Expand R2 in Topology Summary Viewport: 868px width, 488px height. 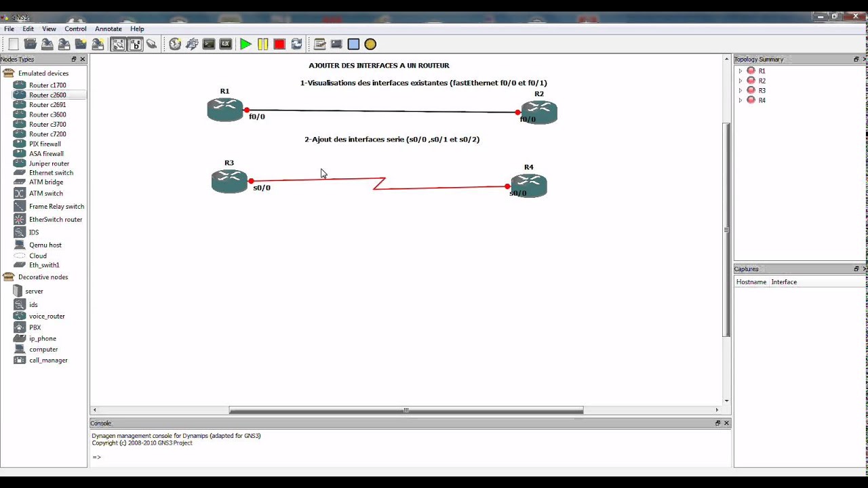pyautogui.click(x=741, y=81)
